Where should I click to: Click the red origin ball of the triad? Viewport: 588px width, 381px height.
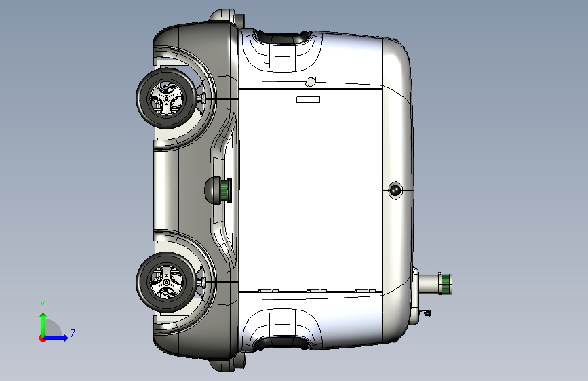42,338
